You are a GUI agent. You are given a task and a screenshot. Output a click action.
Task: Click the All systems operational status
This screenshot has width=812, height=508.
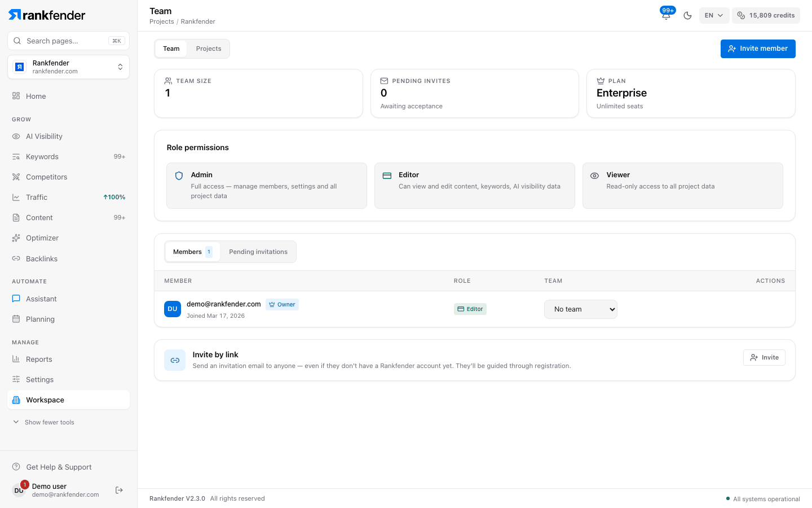[763, 499]
